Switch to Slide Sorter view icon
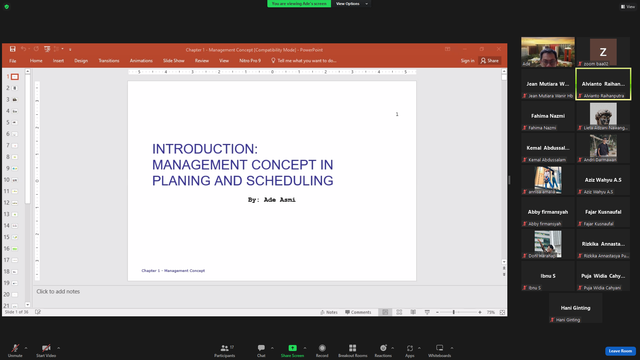Viewport: 640px width, 360px height. coord(399,312)
